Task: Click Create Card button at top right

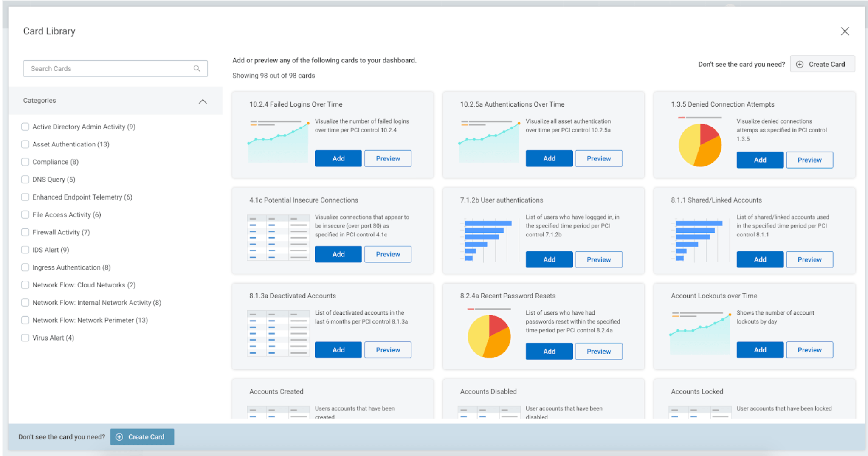Action: coord(822,64)
